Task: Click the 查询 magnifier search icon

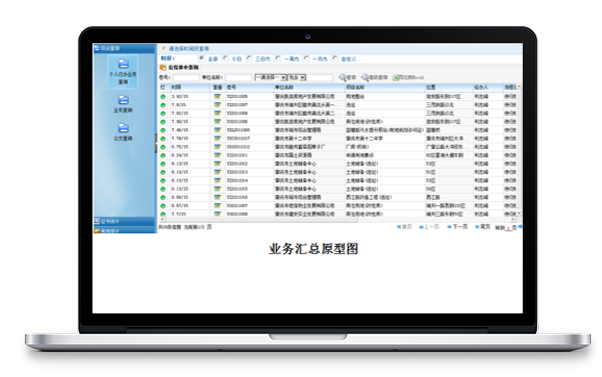Action: coord(342,77)
